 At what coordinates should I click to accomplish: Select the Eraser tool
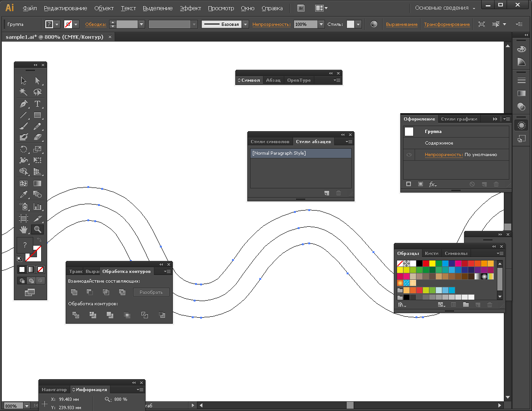pos(37,137)
